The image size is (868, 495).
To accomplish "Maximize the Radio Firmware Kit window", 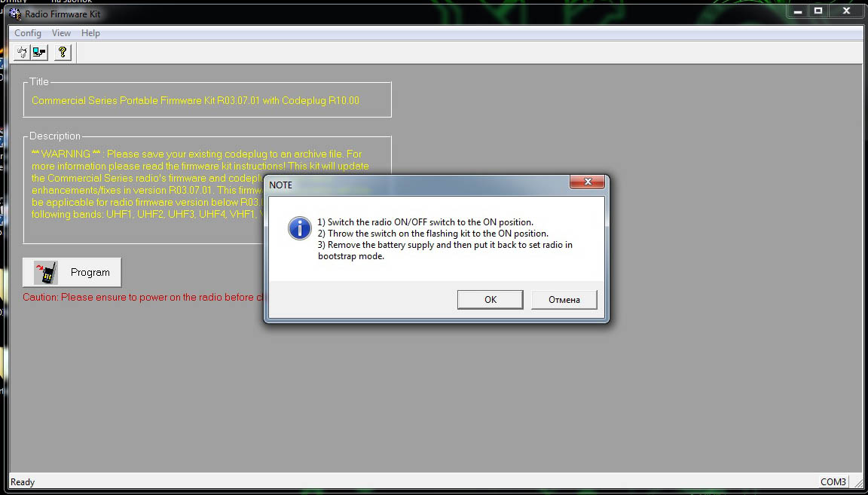I will point(818,11).
